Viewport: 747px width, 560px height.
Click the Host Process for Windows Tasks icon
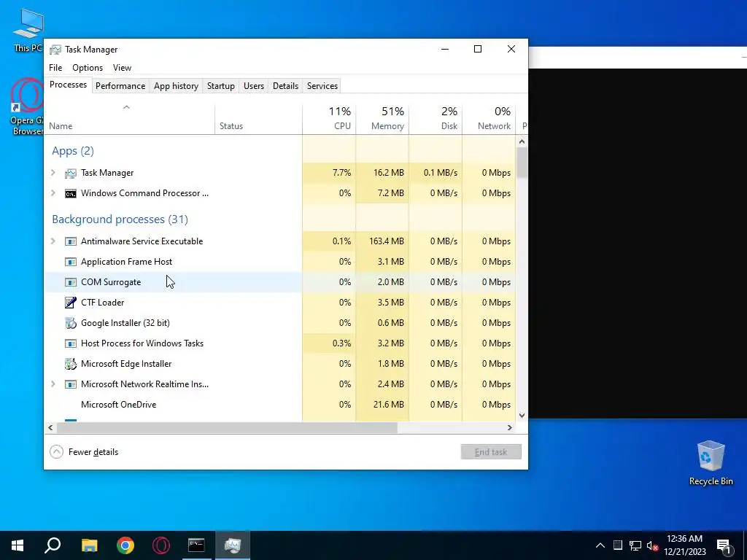pyautogui.click(x=71, y=343)
